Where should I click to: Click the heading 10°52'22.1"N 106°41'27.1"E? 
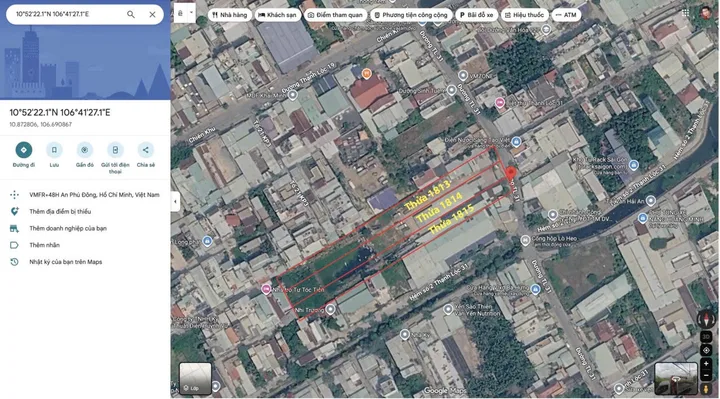tap(60, 112)
